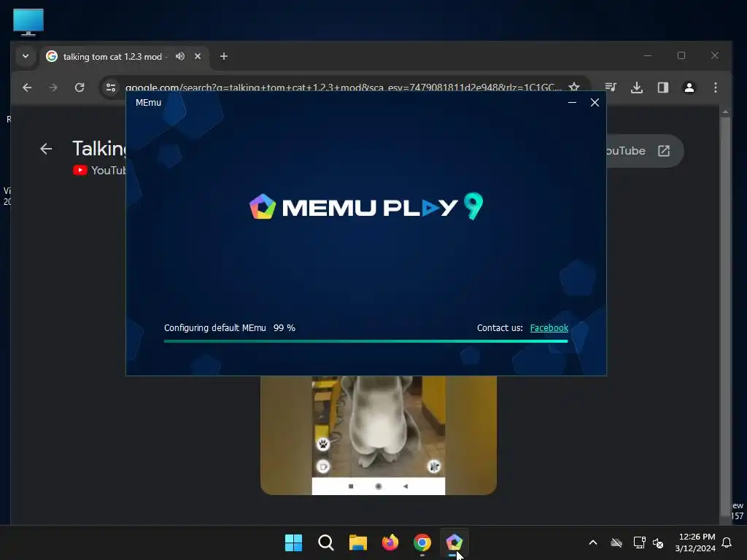This screenshot has height=560, width=747.
Task: Minimize the Chrome window
Action: (x=648, y=55)
